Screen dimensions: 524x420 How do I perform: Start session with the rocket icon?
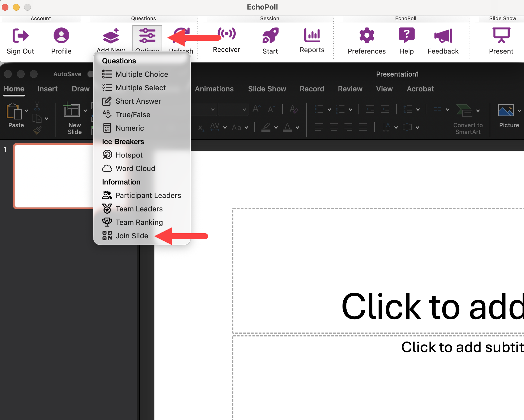pos(270,35)
